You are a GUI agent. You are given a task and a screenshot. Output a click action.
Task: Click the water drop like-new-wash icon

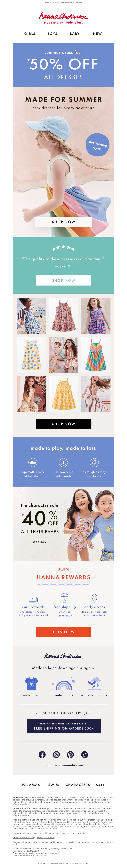tap(63, 462)
